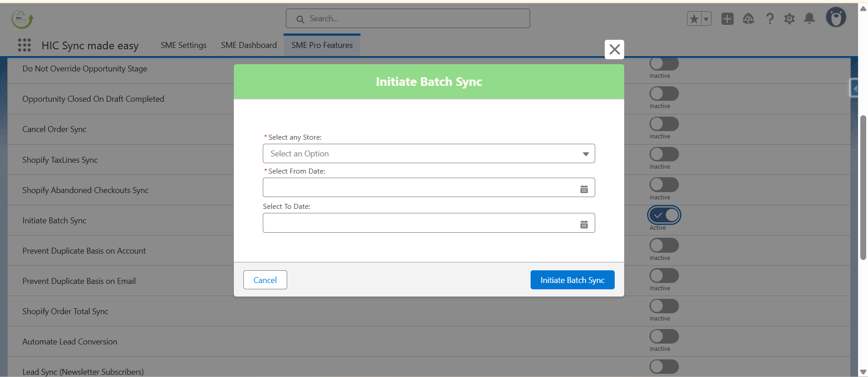The width and height of the screenshot is (868, 377).
Task: Enable Cancel Order Sync toggle
Action: (x=664, y=124)
